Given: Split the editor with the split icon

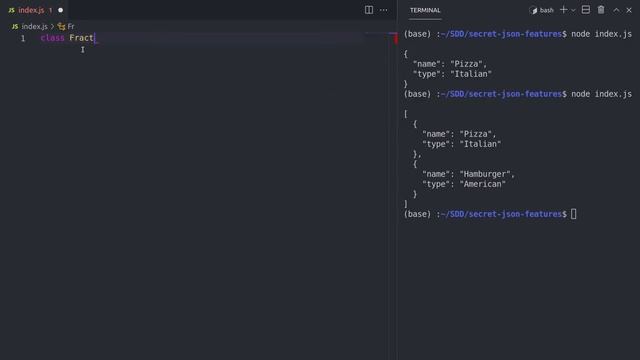Looking at the screenshot, I should point(369,10).
